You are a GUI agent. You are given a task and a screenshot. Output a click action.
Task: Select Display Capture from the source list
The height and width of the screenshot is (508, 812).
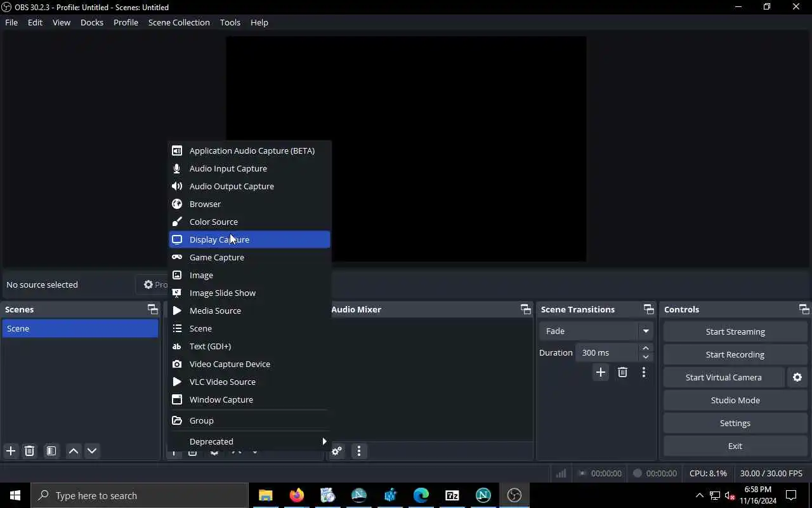[249, 239]
